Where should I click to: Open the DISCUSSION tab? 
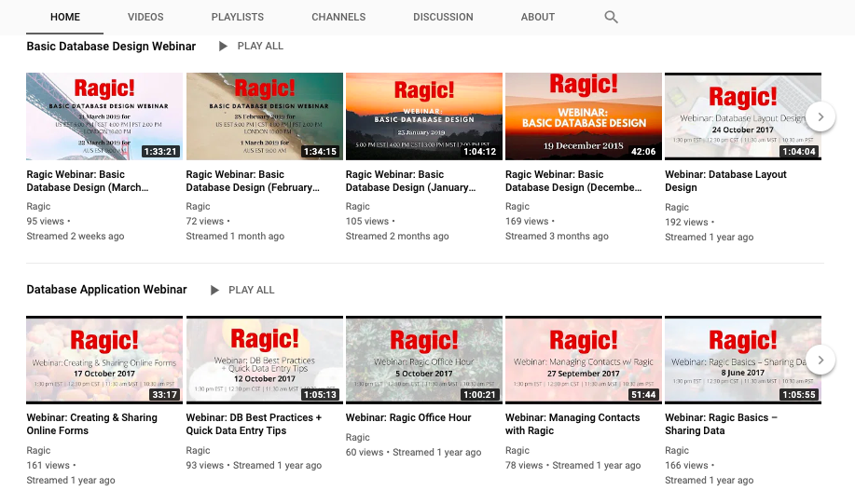(x=443, y=17)
